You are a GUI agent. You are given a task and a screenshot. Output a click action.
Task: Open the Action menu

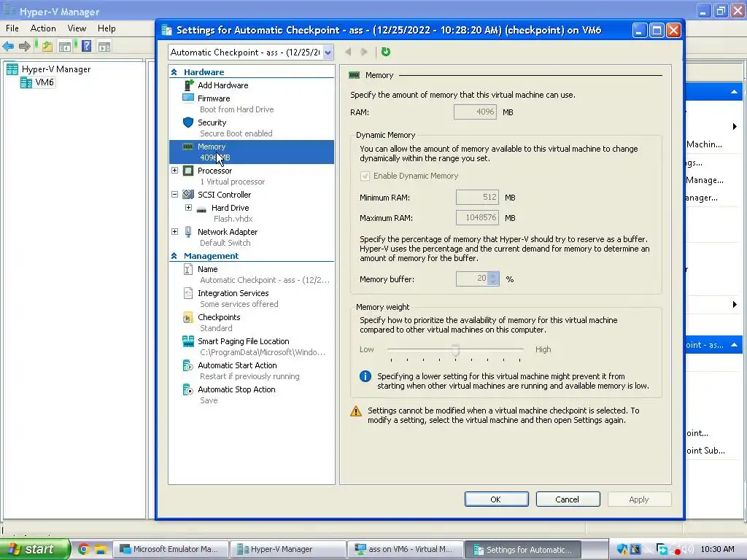pyautogui.click(x=43, y=28)
